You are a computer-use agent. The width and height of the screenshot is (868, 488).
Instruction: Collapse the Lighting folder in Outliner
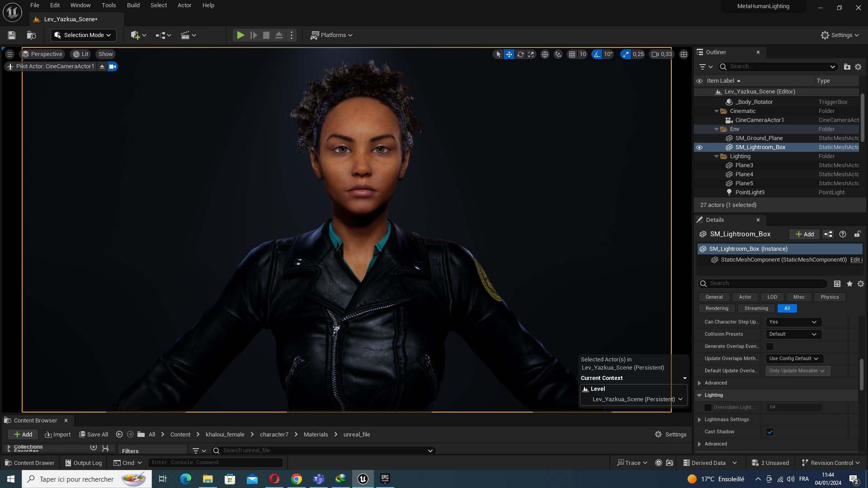click(717, 156)
